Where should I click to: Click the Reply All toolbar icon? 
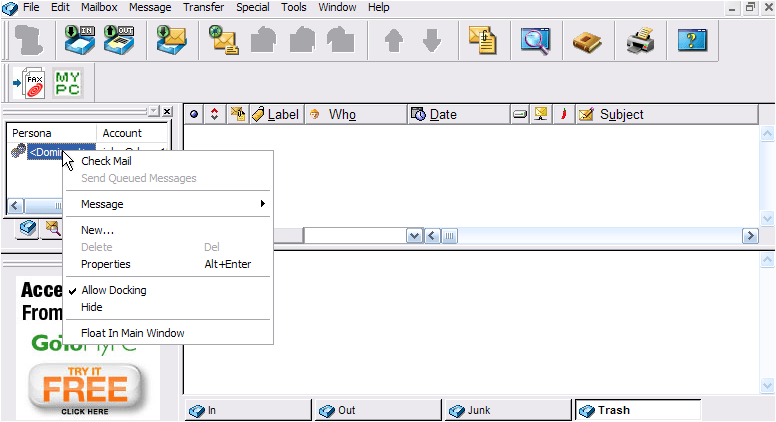coord(302,40)
